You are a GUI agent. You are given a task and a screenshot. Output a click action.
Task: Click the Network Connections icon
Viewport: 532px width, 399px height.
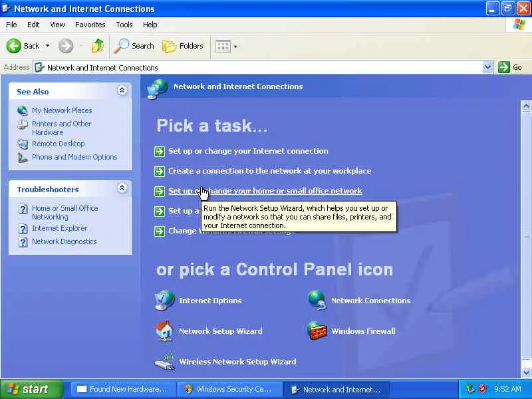coord(317,301)
